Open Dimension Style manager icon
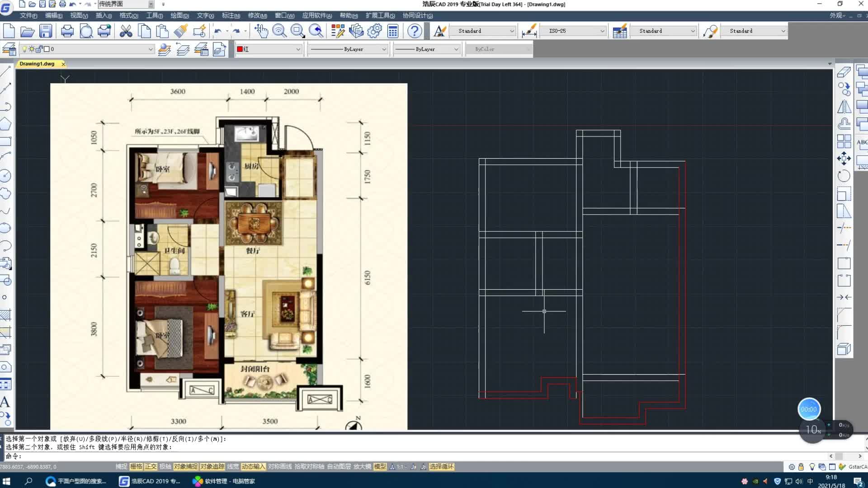Viewport: 868px width, 488px height. pos(529,31)
